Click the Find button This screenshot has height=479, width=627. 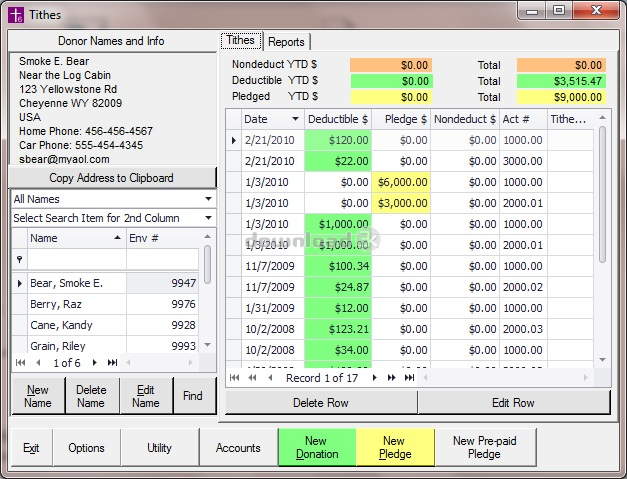(193, 396)
